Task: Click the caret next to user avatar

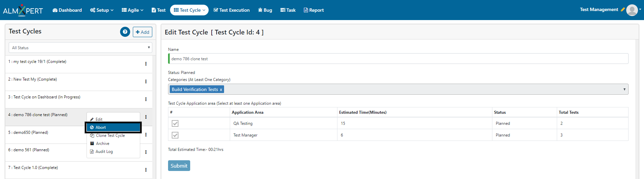Action: pos(640,9)
